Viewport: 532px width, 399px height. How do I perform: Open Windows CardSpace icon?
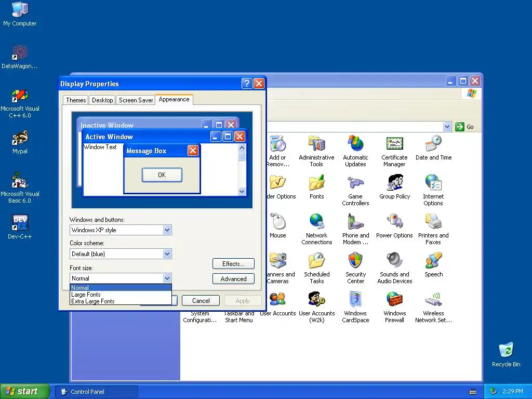[355, 307]
